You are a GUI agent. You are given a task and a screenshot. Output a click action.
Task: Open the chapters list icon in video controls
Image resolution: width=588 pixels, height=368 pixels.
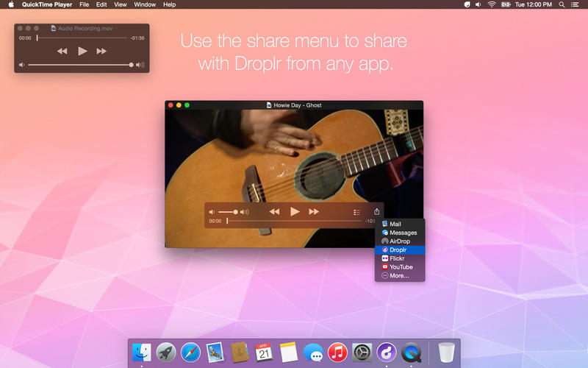tap(356, 212)
